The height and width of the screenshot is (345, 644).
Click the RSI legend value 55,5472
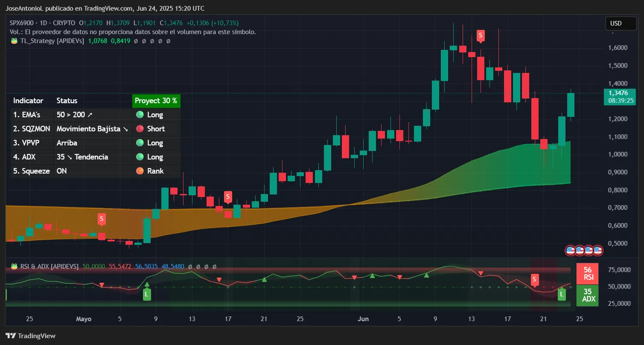coord(120,266)
